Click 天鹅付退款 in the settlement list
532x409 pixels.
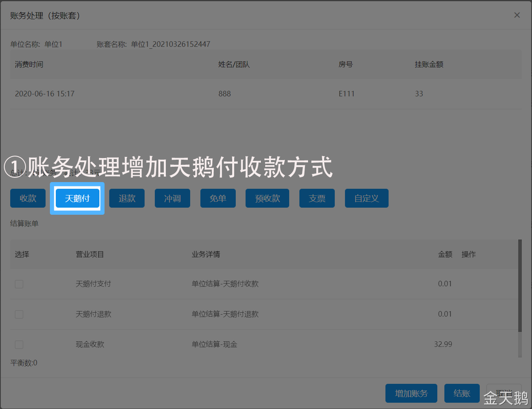click(94, 314)
